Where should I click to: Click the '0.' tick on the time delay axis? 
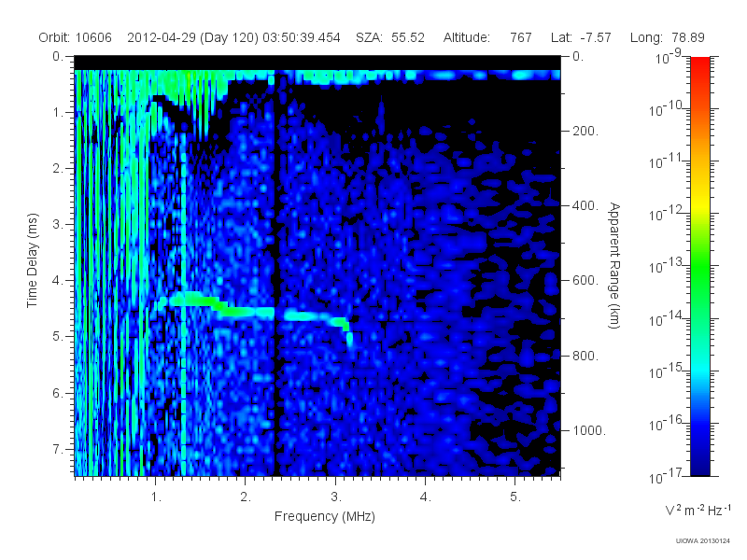tap(58, 56)
